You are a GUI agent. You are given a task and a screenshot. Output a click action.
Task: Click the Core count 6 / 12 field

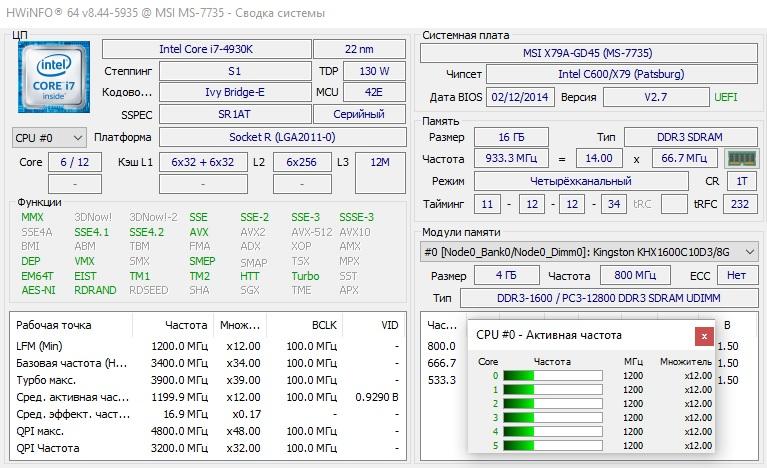point(75,162)
